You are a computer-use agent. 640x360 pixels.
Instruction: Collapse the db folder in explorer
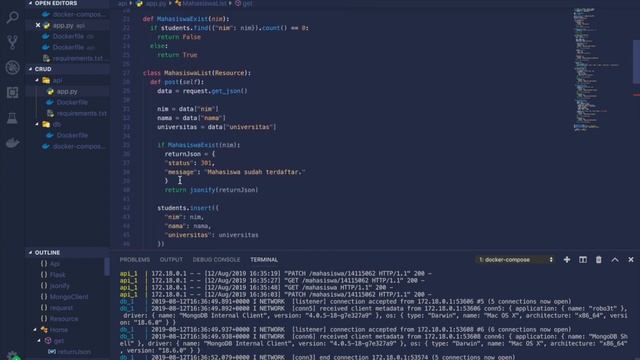click(37, 124)
